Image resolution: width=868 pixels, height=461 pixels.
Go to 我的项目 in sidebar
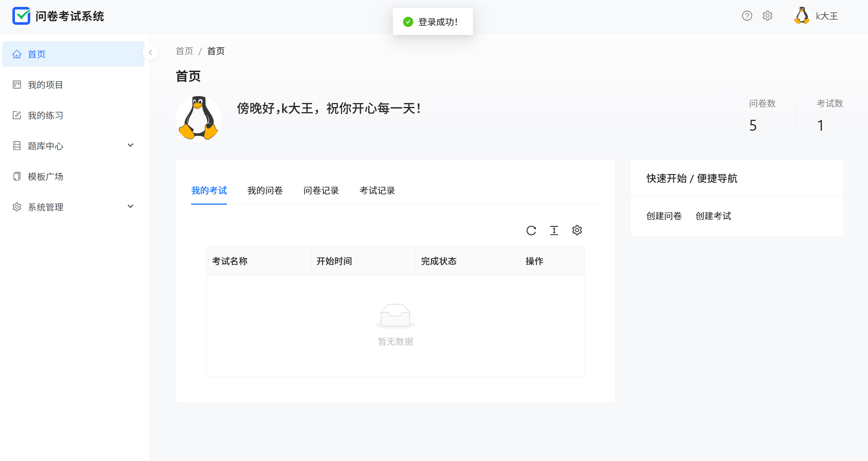(x=46, y=85)
